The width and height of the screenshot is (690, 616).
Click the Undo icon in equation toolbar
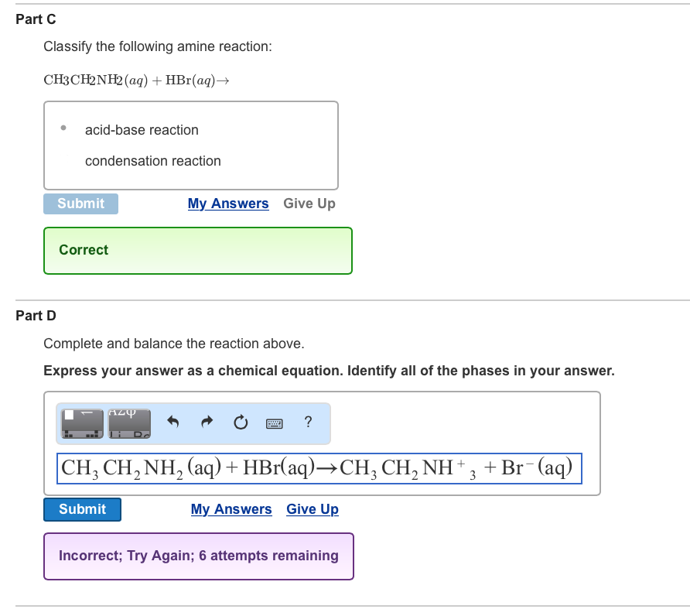coord(172,422)
